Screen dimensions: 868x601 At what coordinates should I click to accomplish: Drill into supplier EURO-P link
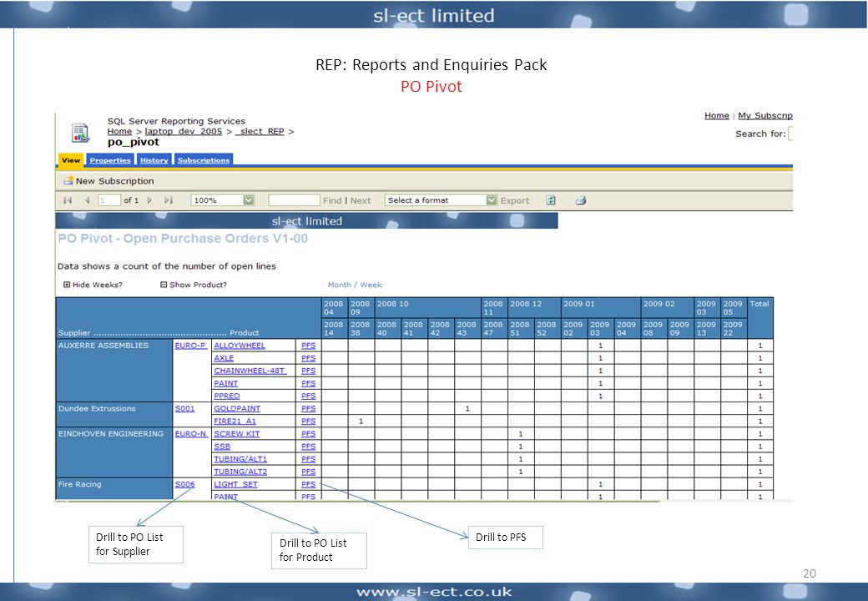click(x=190, y=346)
